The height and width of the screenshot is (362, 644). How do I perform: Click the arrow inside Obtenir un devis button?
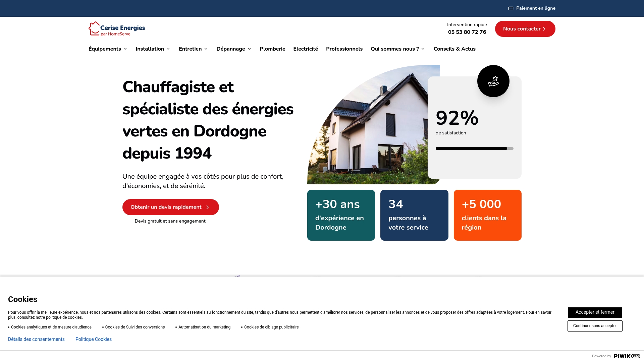pyautogui.click(x=208, y=207)
